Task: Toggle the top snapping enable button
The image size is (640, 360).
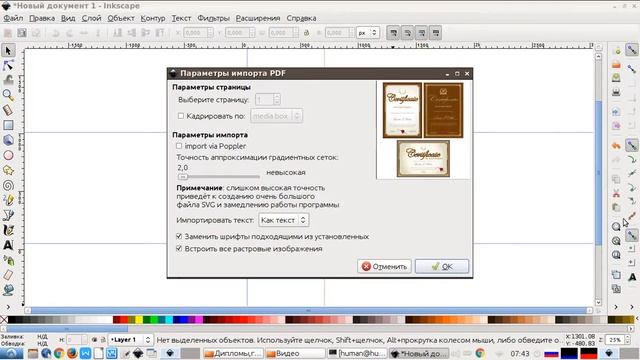Action: pyautogui.click(x=632, y=50)
